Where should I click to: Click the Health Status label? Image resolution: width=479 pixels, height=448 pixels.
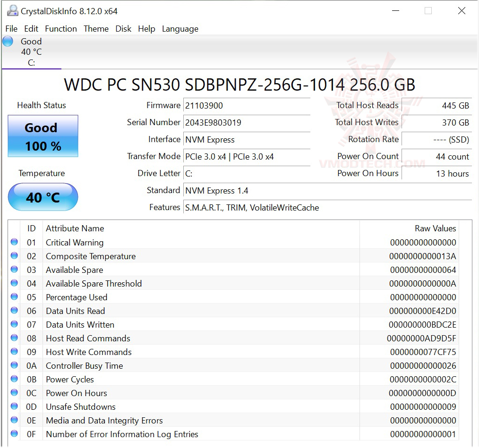(42, 105)
